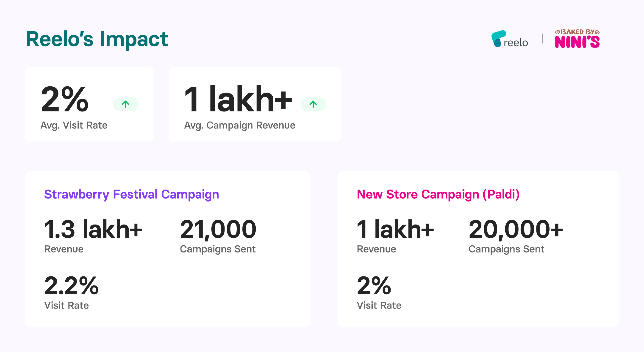
Task: Open the New Store Campaign (Paldi) title
Action: click(x=438, y=195)
